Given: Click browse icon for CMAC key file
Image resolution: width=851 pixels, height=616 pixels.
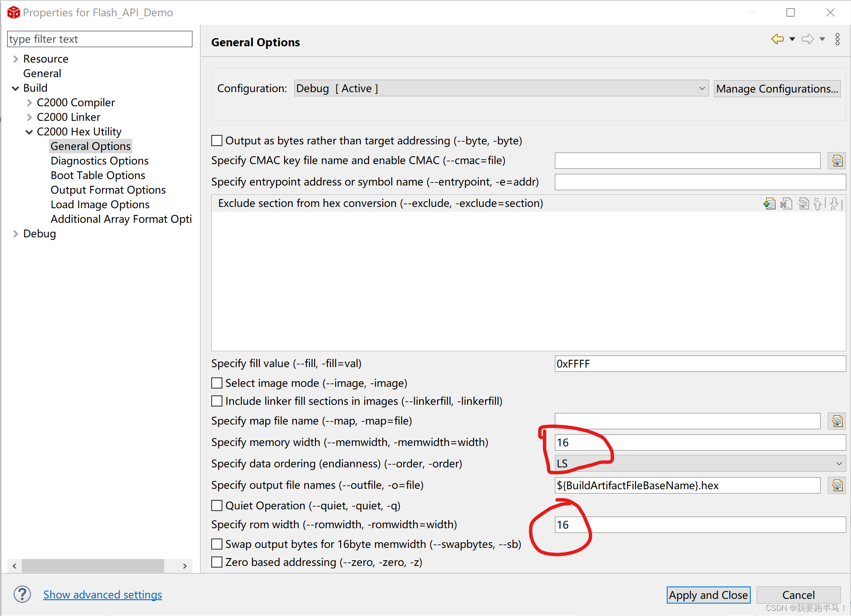Looking at the screenshot, I should pyautogui.click(x=836, y=161).
